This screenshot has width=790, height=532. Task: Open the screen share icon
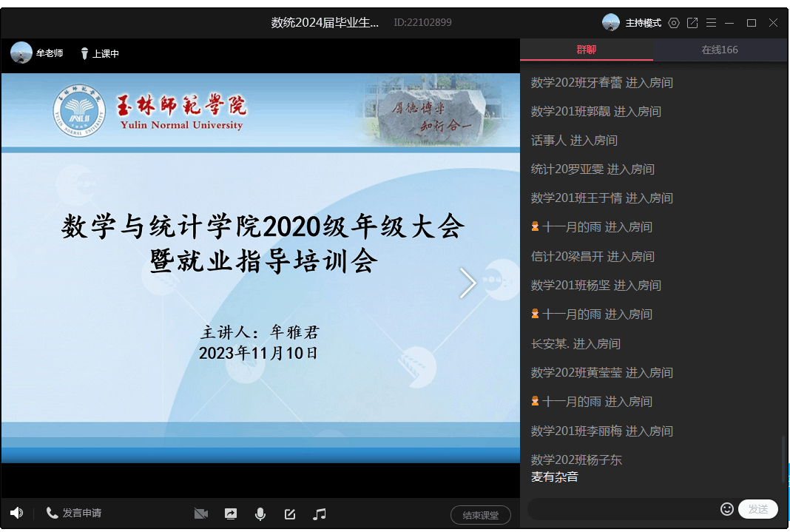click(x=231, y=514)
